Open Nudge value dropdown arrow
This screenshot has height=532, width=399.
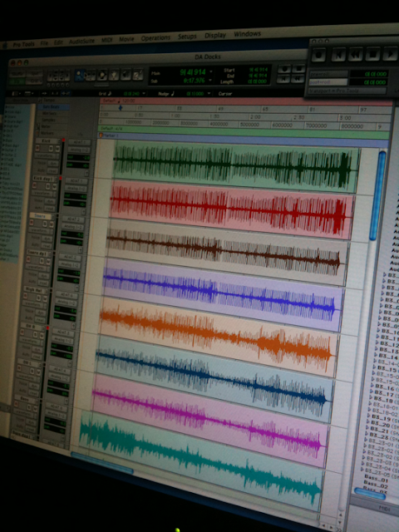click(209, 93)
